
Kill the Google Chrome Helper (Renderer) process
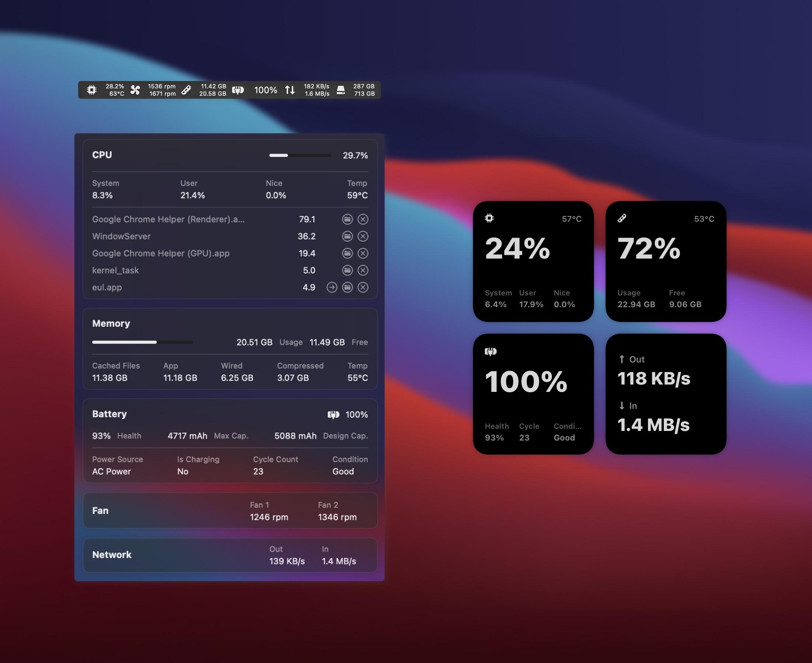tap(363, 219)
